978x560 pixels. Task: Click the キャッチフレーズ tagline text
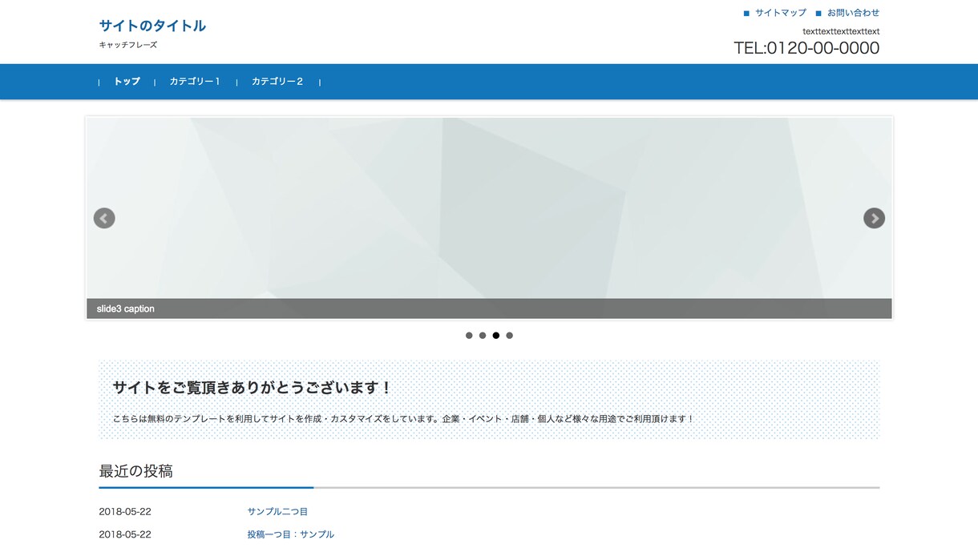[128, 45]
